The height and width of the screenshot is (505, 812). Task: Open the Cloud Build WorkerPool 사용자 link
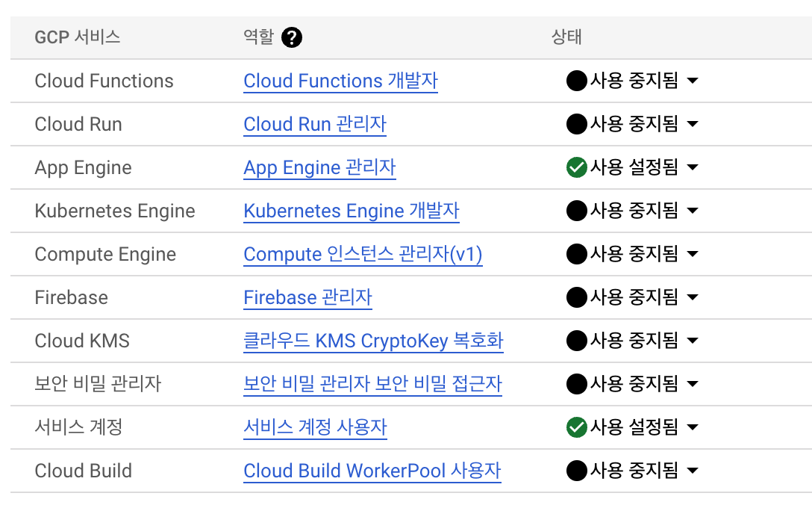(372, 471)
